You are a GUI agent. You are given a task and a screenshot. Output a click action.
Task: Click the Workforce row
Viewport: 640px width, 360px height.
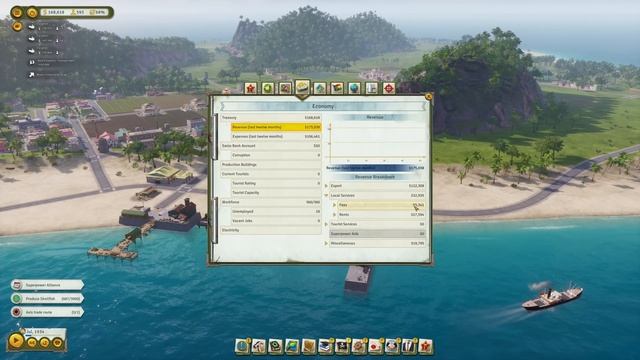coord(271,202)
